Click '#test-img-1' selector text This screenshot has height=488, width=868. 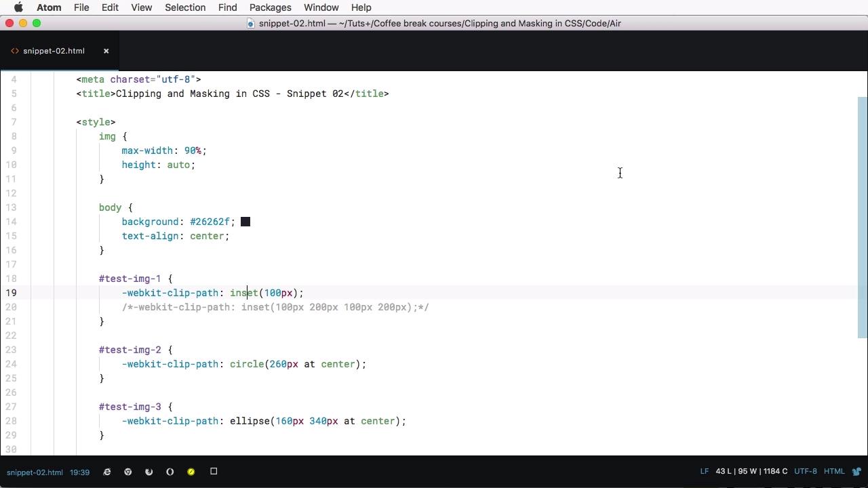tap(130, 279)
